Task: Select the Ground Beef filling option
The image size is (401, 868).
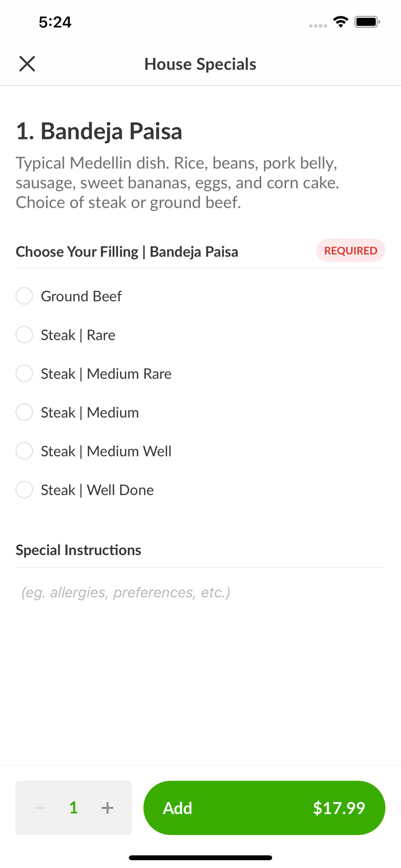Action: (24, 296)
